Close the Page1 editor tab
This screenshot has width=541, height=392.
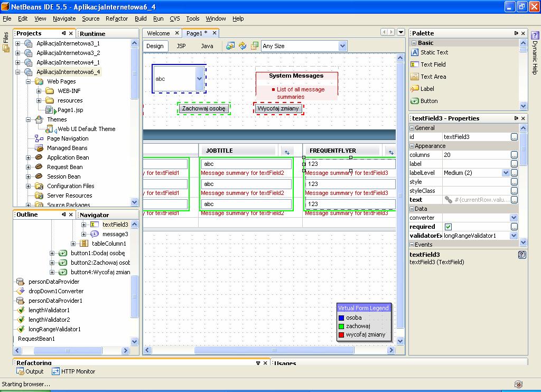tap(214, 33)
